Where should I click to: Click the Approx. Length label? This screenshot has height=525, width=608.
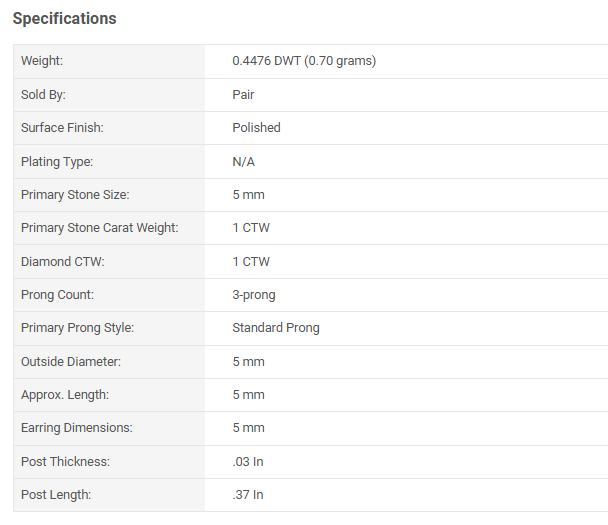(x=65, y=395)
